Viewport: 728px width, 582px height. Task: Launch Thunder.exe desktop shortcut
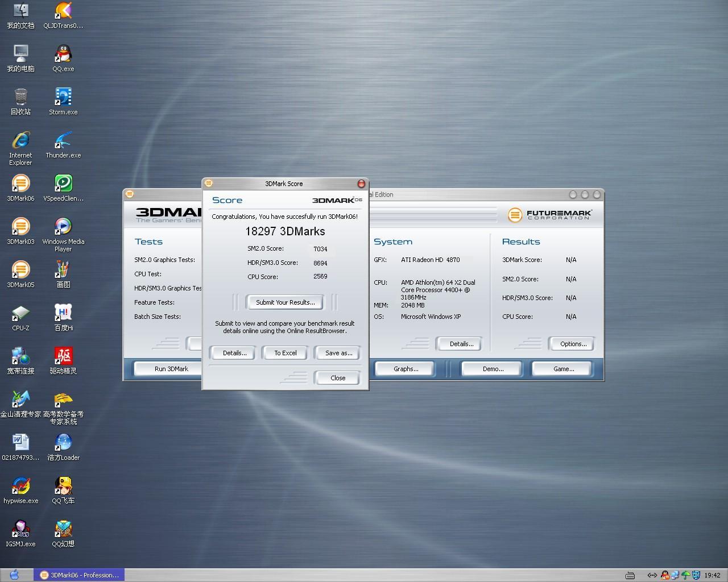pyautogui.click(x=63, y=145)
